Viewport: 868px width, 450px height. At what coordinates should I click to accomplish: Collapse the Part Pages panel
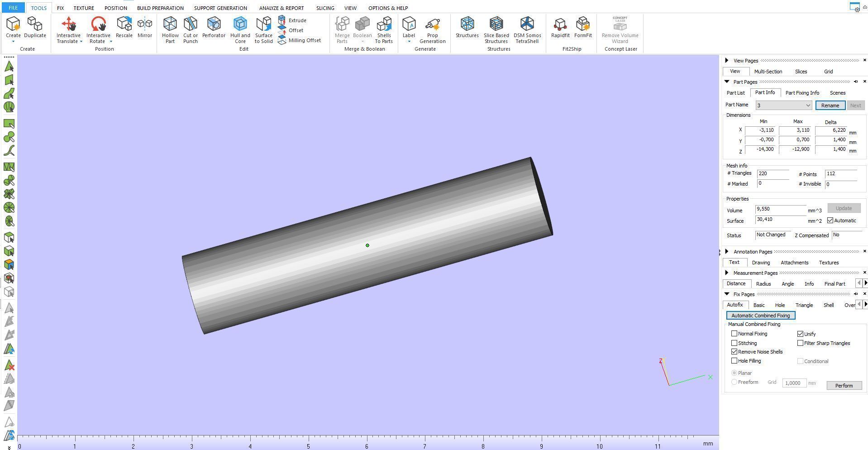(x=727, y=82)
